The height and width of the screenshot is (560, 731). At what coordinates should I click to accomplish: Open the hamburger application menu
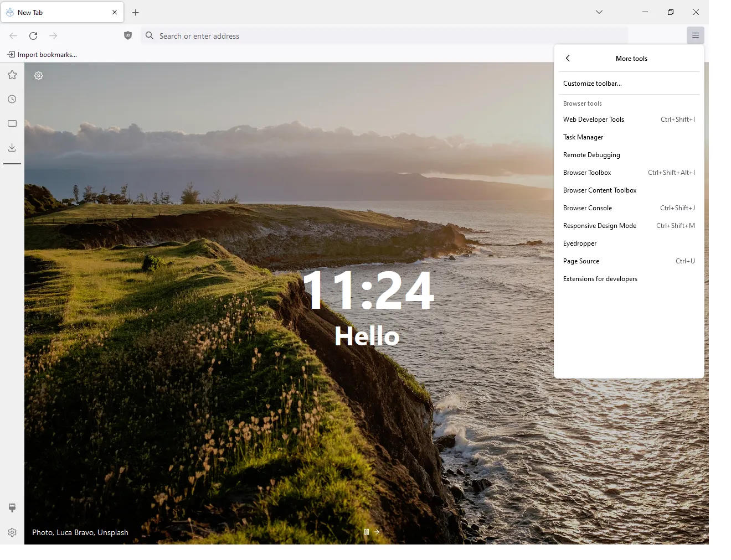click(x=696, y=35)
